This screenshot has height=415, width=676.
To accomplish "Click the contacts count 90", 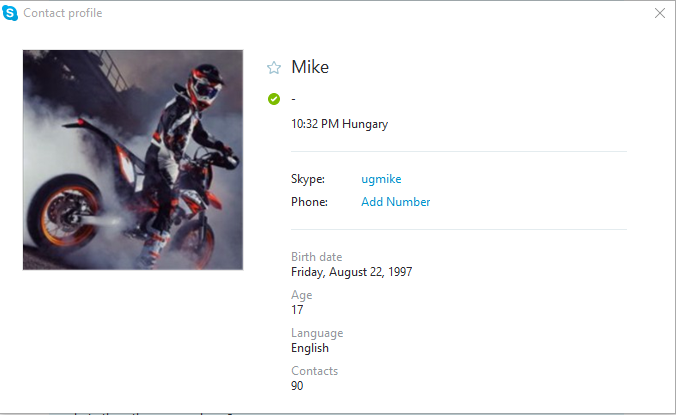I will 297,386.
